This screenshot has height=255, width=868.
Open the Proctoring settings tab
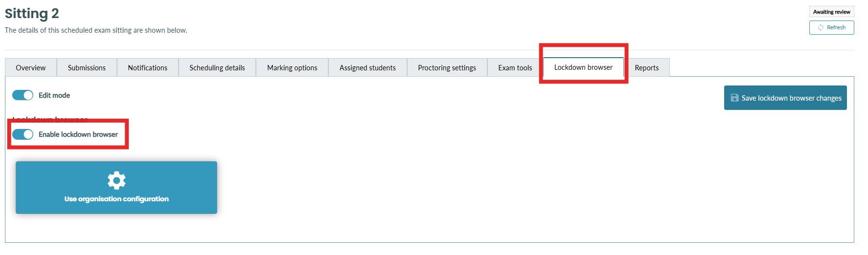[x=447, y=68]
